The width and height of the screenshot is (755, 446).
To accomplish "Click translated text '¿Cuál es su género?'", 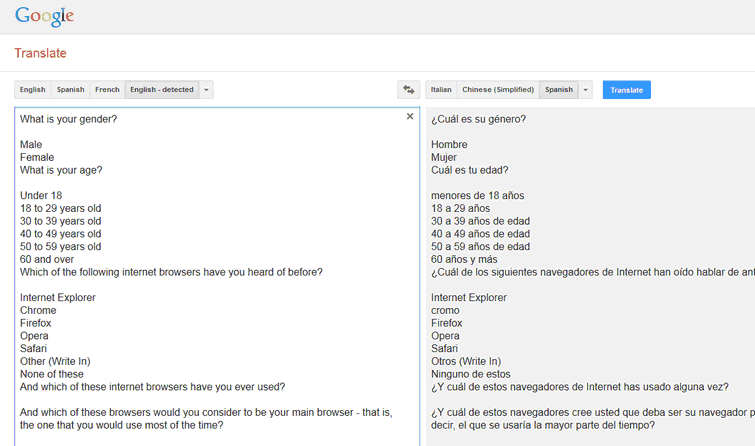I will [x=479, y=119].
